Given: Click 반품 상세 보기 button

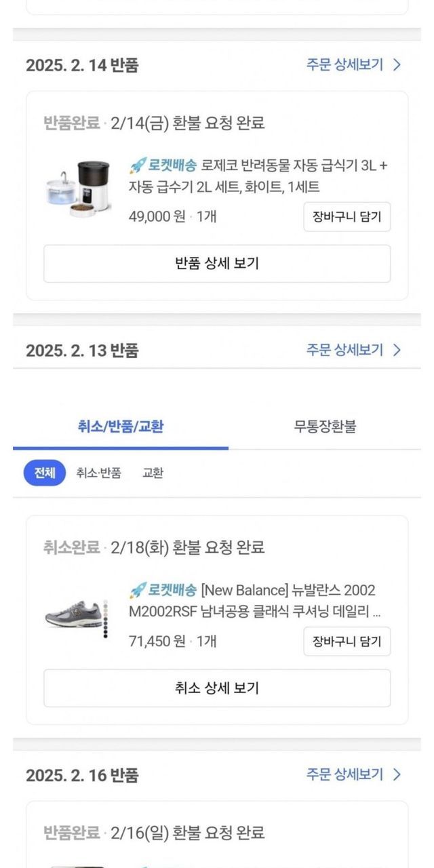Looking at the screenshot, I should [x=217, y=264].
